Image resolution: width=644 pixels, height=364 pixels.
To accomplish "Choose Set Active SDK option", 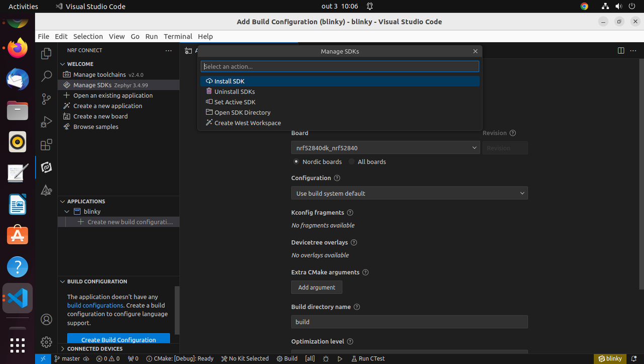I will [340, 102].
